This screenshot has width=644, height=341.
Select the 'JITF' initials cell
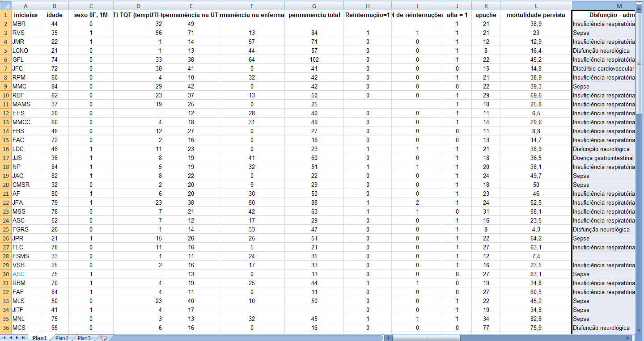tap(25, 310)
